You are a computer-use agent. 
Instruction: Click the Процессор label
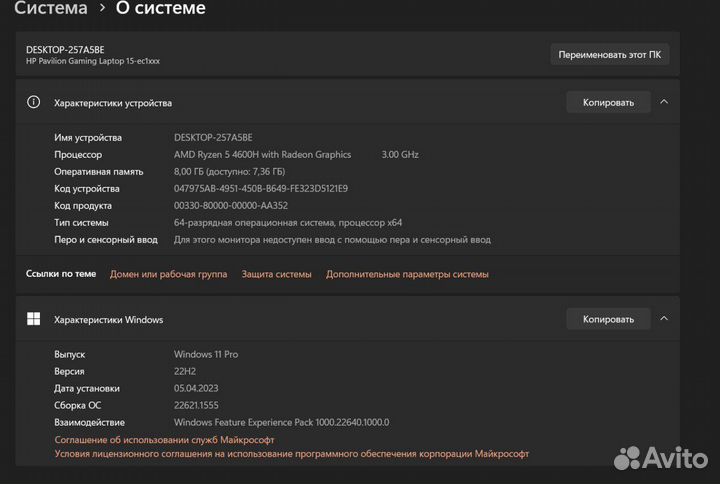[78, 155]
